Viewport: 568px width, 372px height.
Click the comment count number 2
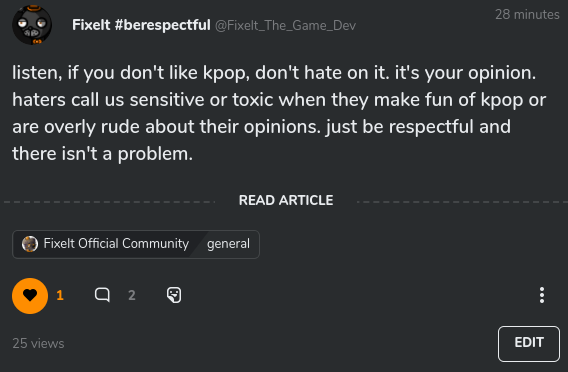point(132,296)
